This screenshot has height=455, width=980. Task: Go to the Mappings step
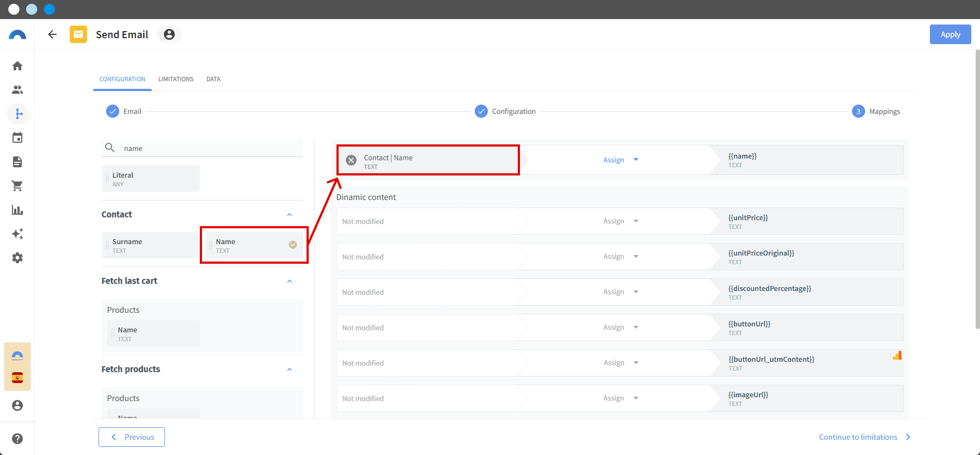tap(876, 112)
